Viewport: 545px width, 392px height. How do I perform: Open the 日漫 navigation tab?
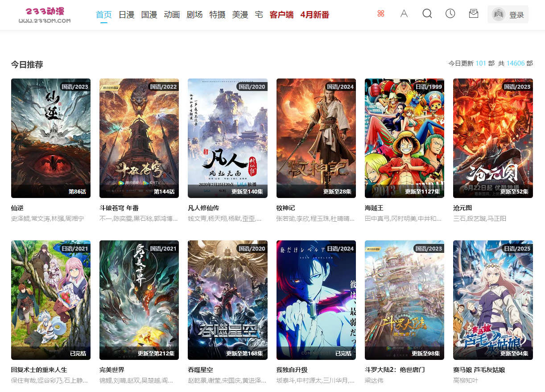127,15
